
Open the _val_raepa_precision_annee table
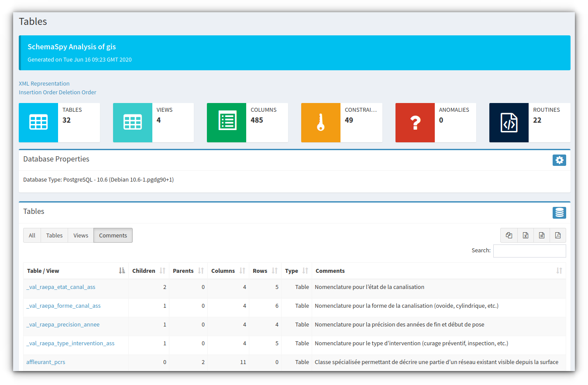tap(63, 324)
